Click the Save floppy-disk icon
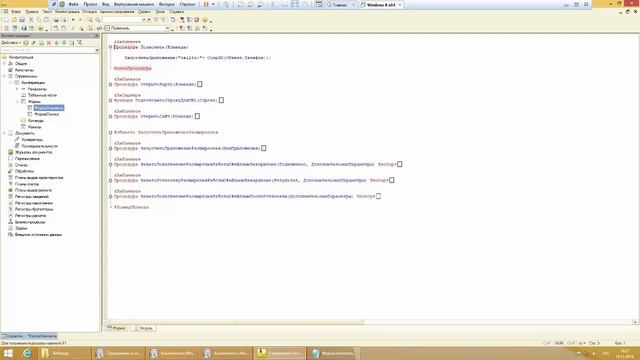 tap(22, 20)
